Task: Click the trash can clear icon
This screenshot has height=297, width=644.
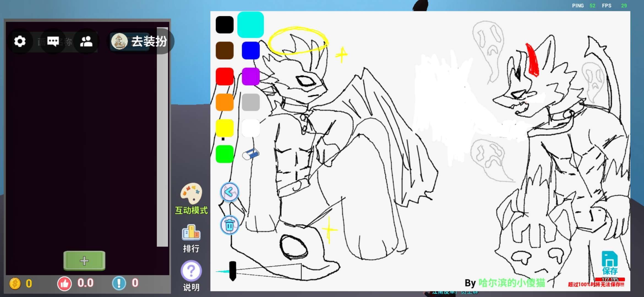Action: click(230, 225)
